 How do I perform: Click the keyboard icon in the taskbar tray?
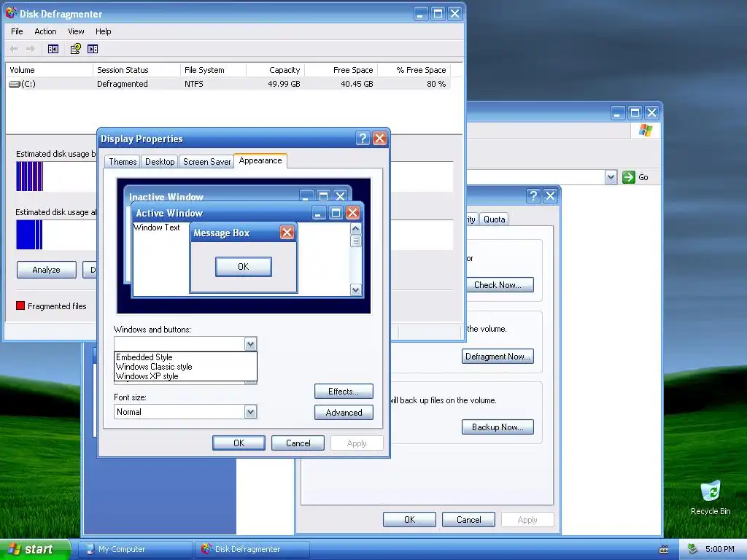[664, 550]
